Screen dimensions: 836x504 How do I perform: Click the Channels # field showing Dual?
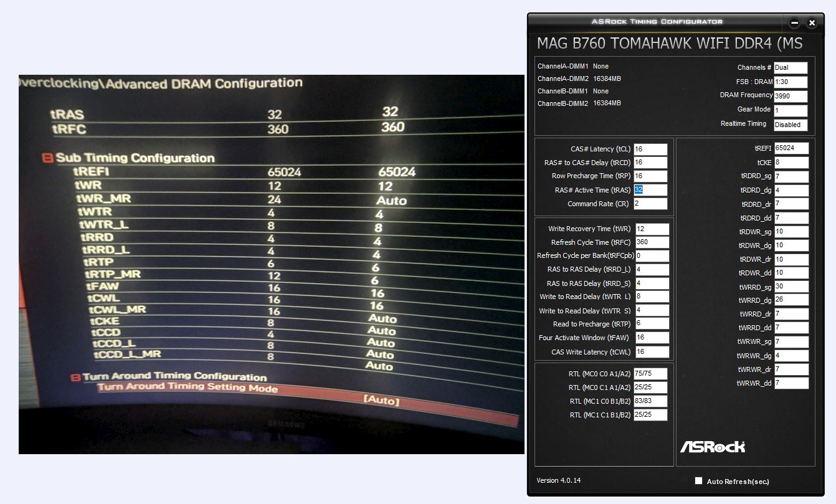pos(791,68)
